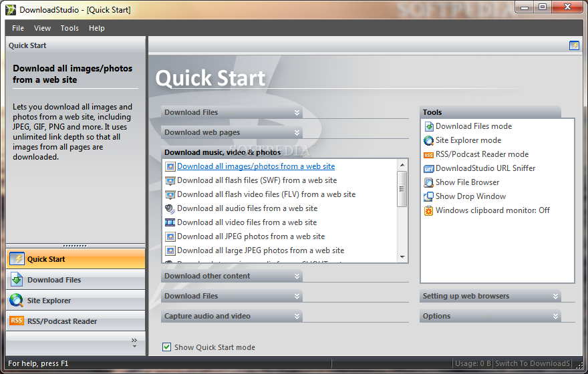Click the Site Explorer globe icon in sidebar
The image size is (588, 374).
(16, 300)
